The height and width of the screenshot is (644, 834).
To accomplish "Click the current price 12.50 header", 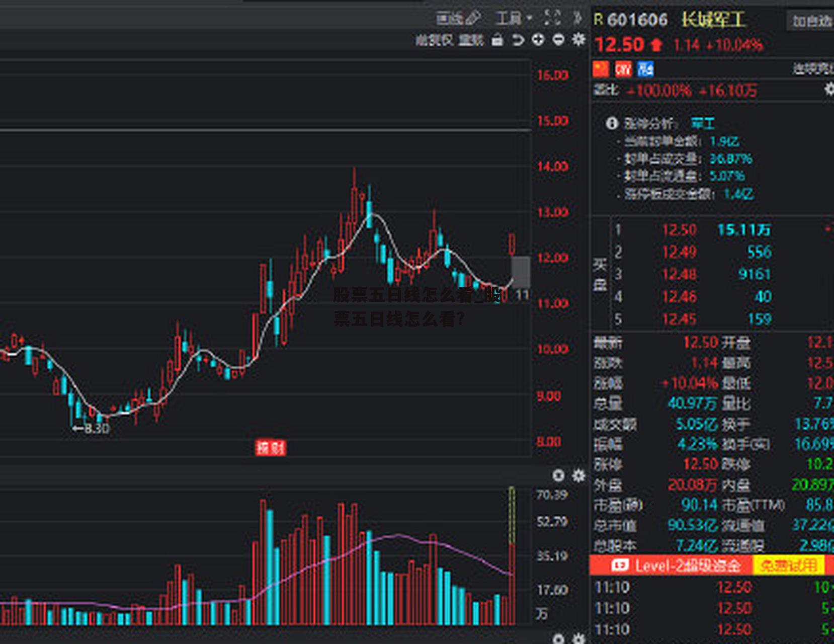I will coord(619,45).
